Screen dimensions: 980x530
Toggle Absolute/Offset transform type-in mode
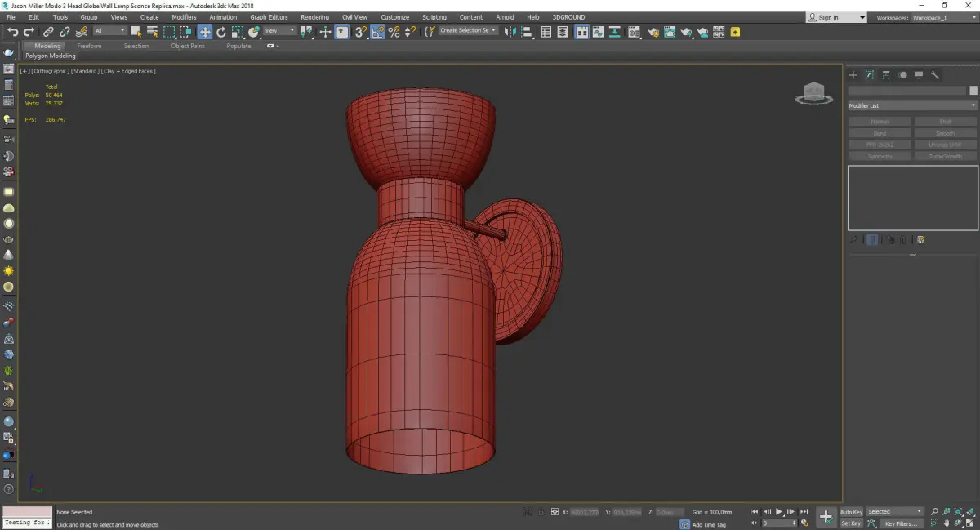coord(555,512)
